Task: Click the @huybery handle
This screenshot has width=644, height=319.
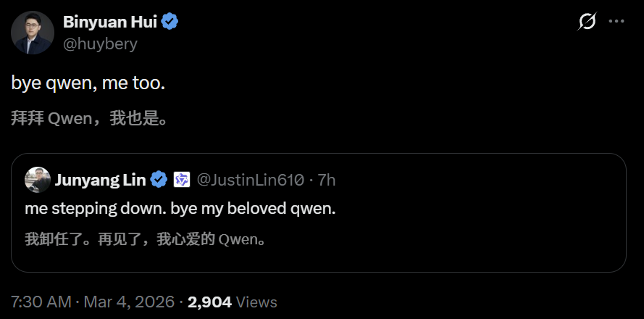Action: tap(100, 43)
